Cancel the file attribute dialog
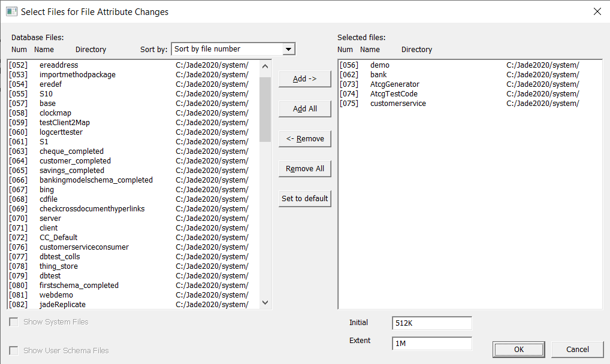 coord(577,349)
